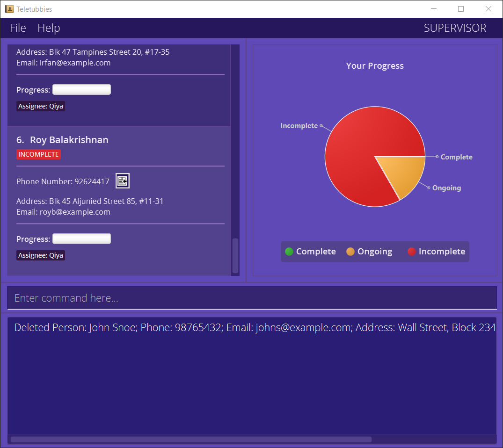503x448 pixels.
Task: Click the Assignee: Qiya tag under Irfan's entry
Action: [41, 106]
